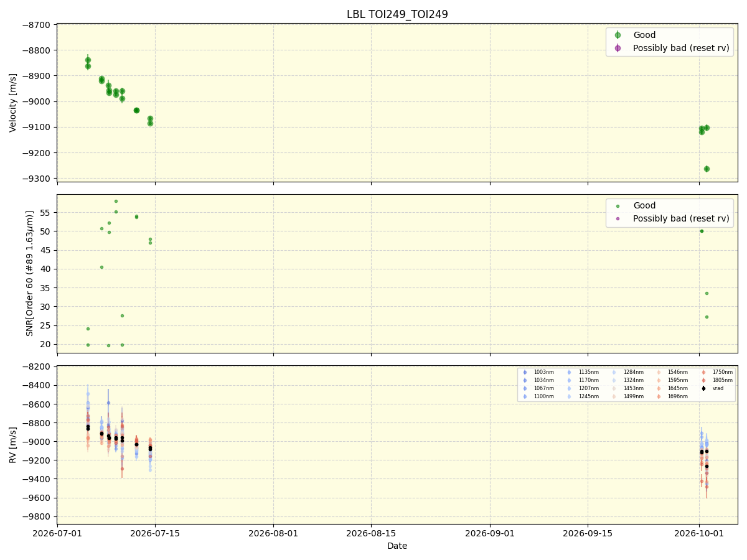Select the 1750nm legend label
This screenshot has width=747, height=560.
[x=723, y=372]
